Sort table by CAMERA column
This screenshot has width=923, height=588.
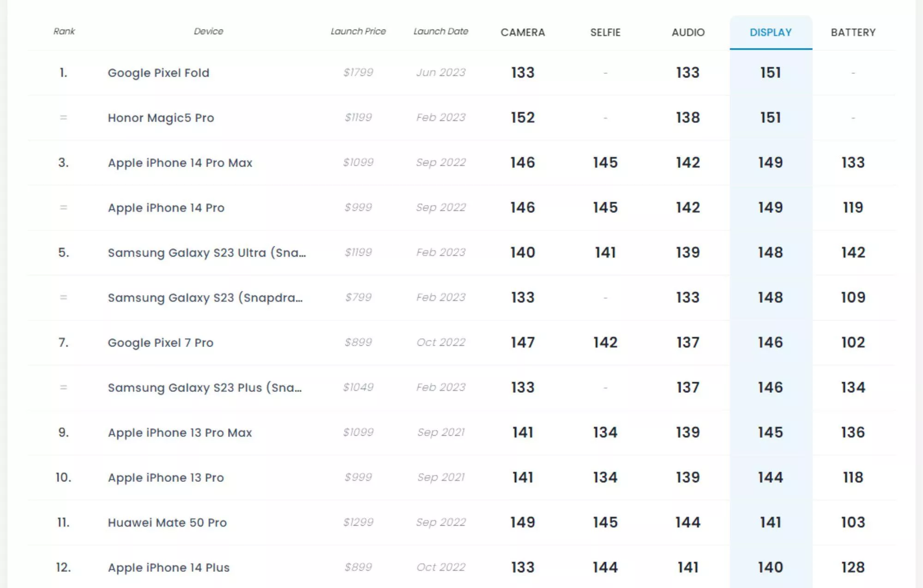pos(523,32)
